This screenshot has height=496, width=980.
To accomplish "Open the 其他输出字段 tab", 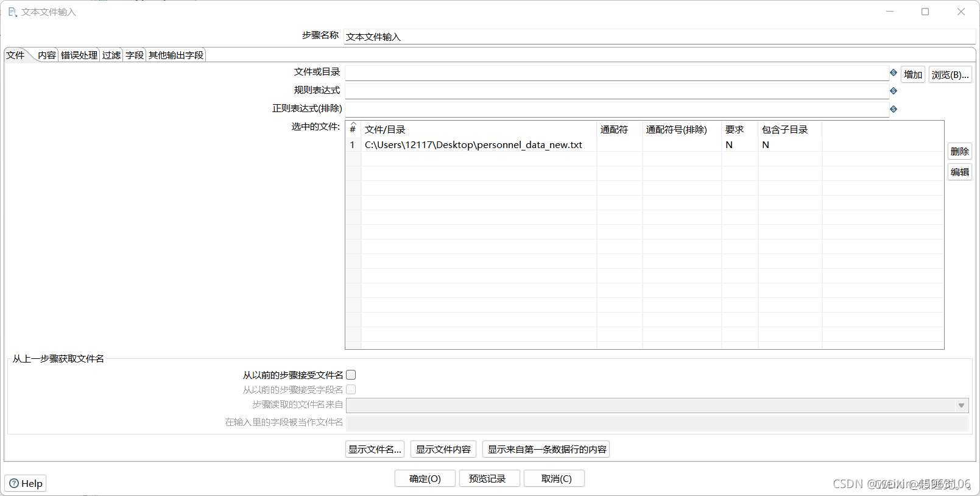I will (176, 55).
